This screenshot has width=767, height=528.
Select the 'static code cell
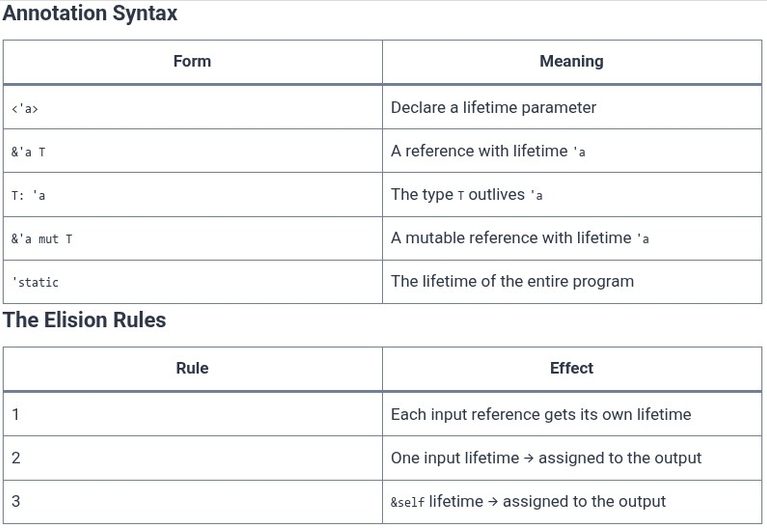pyautogui.click(x=193, y=282)
